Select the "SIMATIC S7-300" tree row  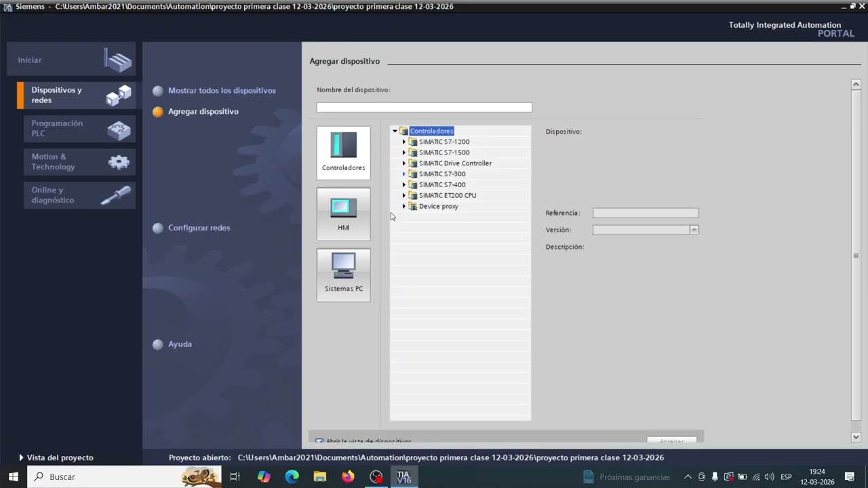click(442, 174)
